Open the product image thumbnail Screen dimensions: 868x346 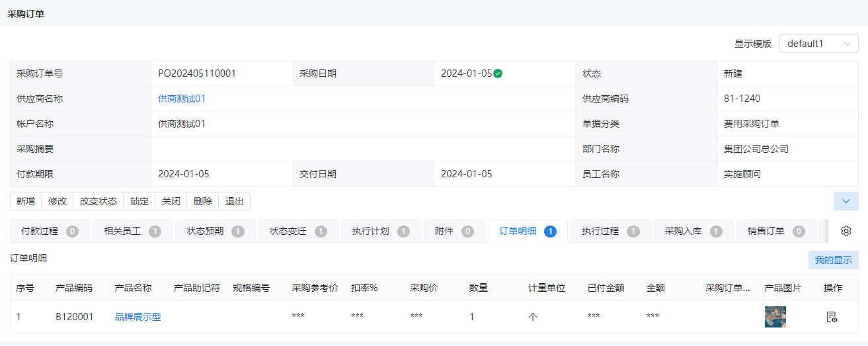click(x=775, y=317)
